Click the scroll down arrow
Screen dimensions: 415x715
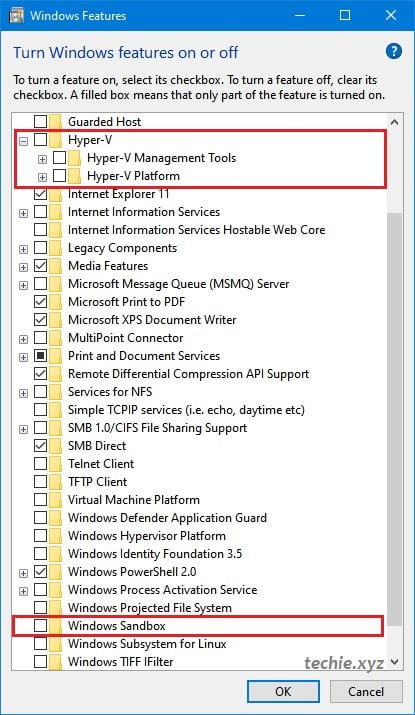click(394, 661)
